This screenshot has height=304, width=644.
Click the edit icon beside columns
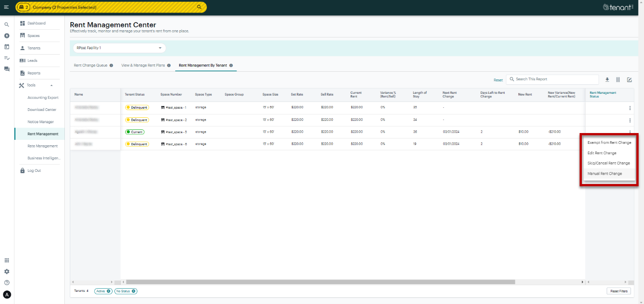pos(629,80)
